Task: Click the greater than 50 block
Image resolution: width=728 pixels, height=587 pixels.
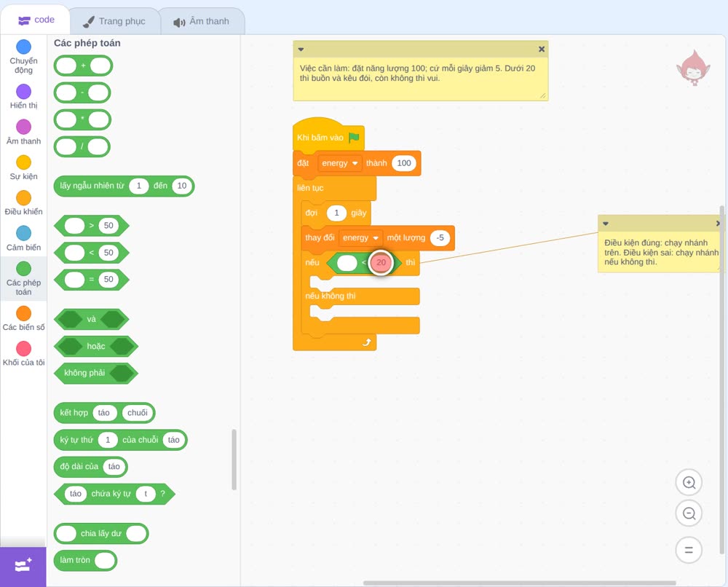Action: coord(92,226)
